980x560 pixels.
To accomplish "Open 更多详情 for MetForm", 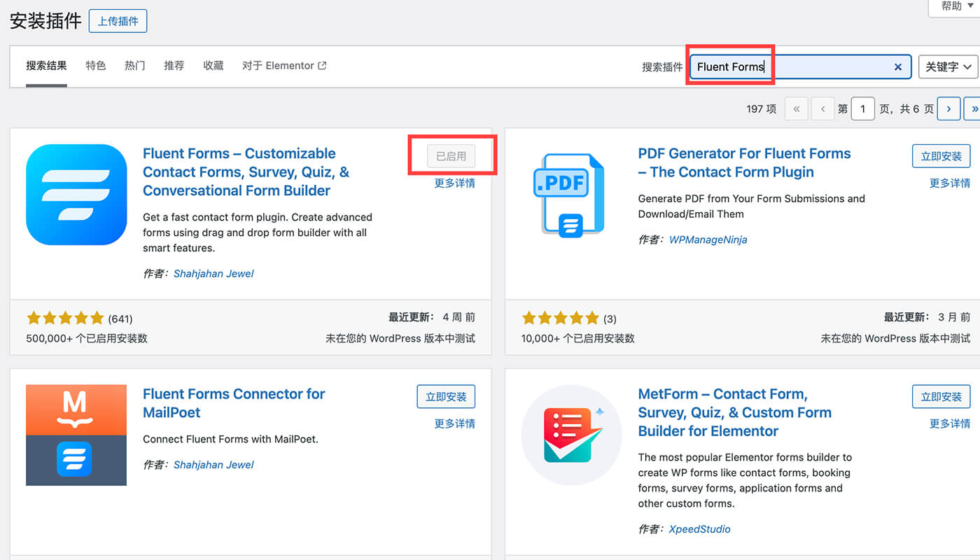I will tap(950, 423).
